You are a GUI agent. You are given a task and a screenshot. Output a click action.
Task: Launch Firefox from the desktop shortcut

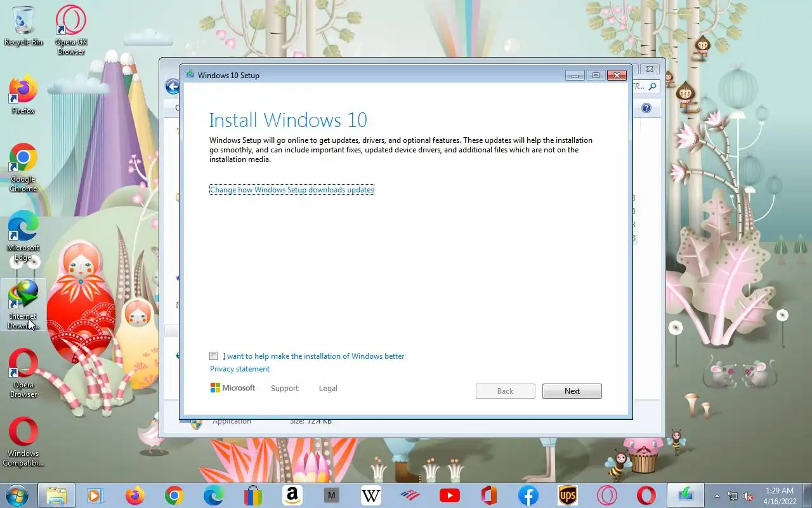23,95
